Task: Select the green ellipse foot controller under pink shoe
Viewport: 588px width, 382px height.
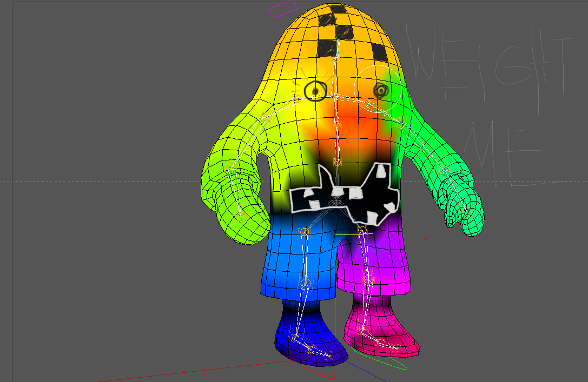Action: (379, 359)
